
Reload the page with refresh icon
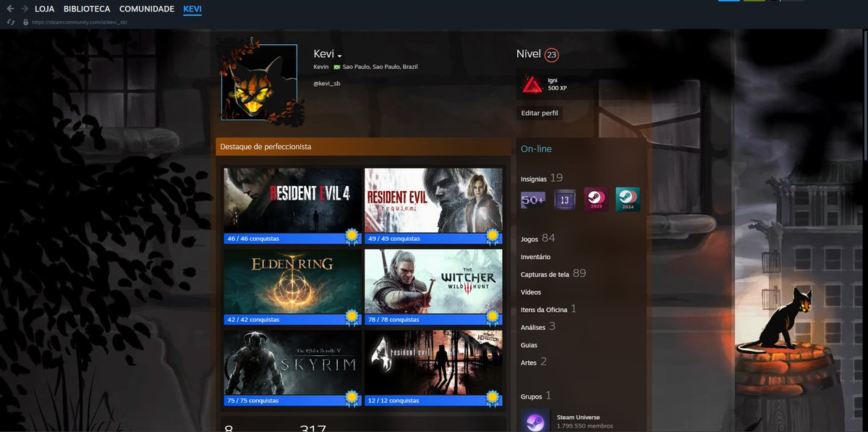pos(10,22)
